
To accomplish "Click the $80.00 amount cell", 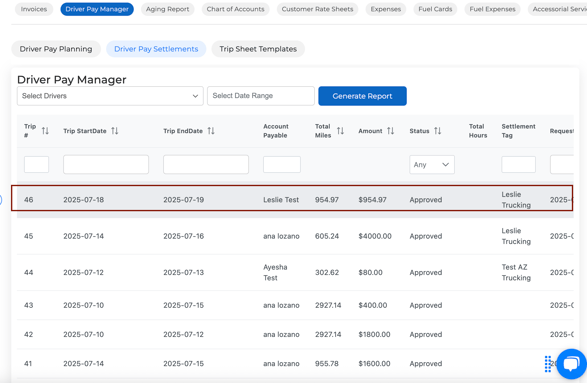I will pyautogui.click(x=371, y=273).
